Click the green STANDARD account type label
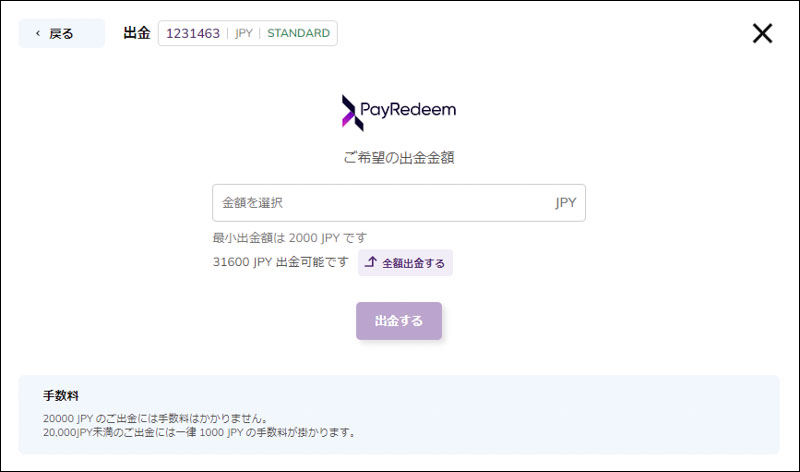The image size is (800, 472). 298,33
